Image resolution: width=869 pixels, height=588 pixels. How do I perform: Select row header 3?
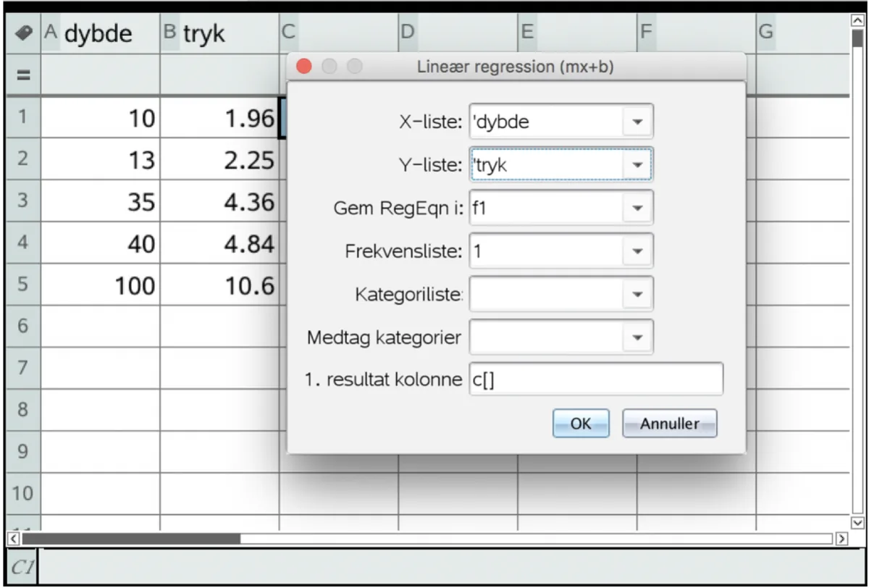[x=22, y=201]
